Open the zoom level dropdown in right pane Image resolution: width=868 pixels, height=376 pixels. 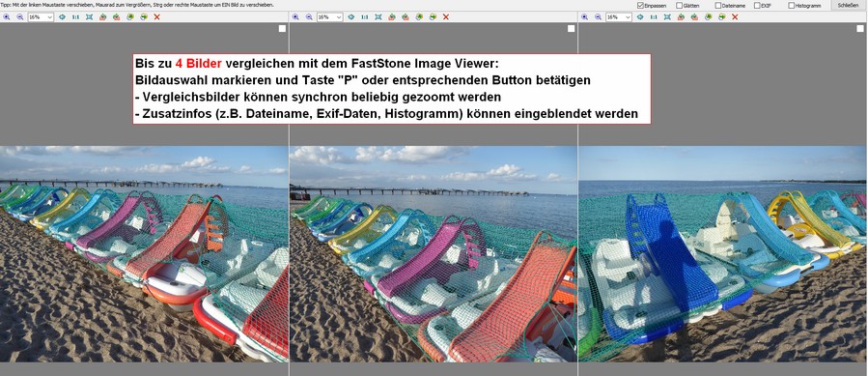(x=619, y=17)
